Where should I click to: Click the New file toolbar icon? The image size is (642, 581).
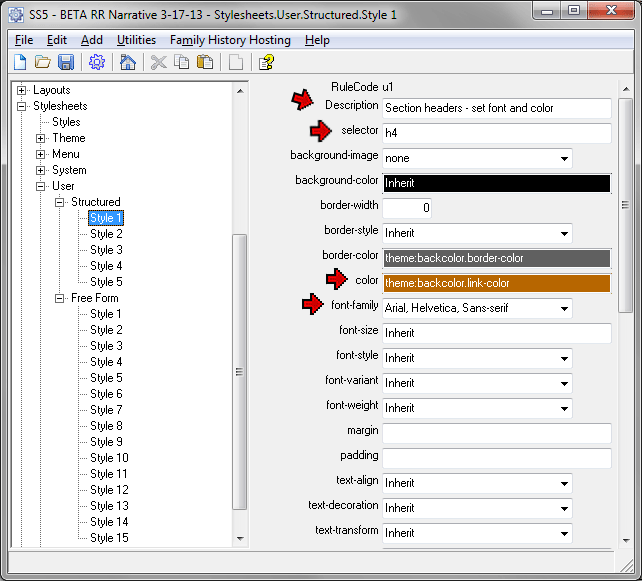pyautogui.click(x=19, y=63)
